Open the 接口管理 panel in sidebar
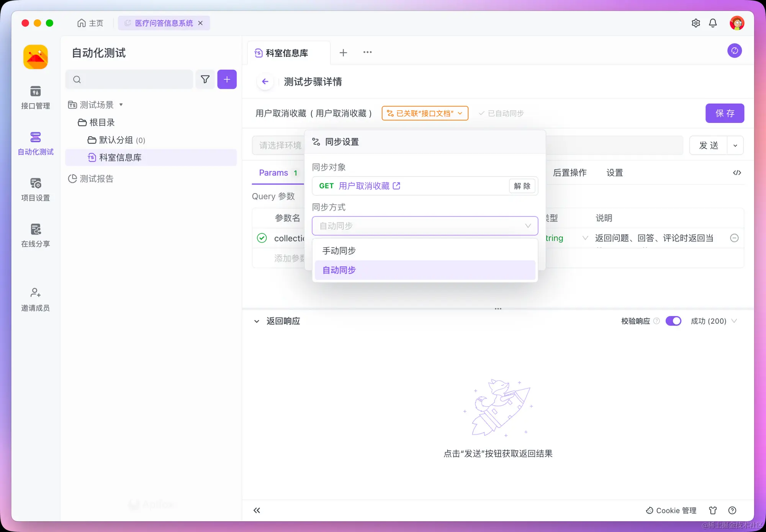Viewport: 766px width, 532px height. click(x=35, y=98)
